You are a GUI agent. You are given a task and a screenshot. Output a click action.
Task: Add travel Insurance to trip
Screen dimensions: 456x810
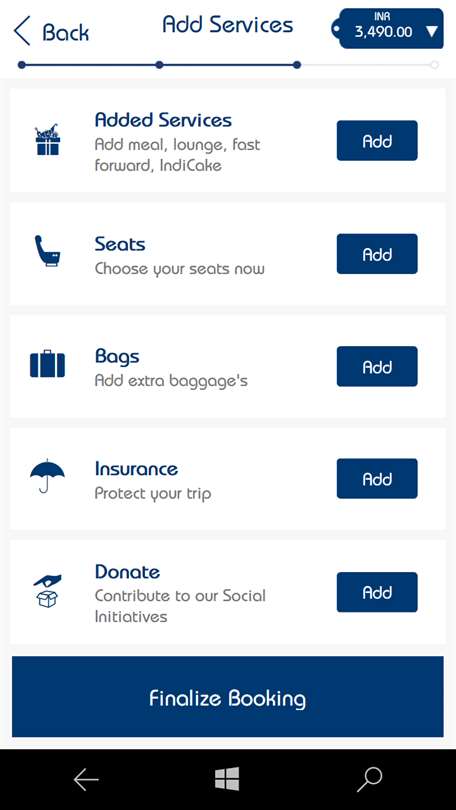coord(377,478)
